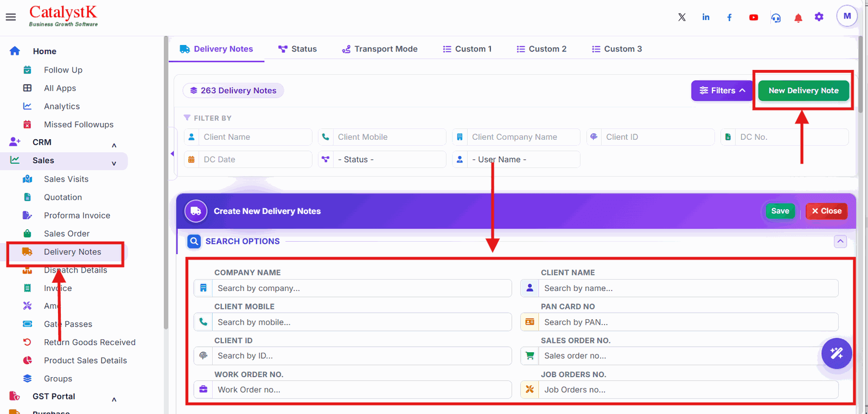
Task: Collapse Search Options with its chevron
Action: [x=840, y=241]
